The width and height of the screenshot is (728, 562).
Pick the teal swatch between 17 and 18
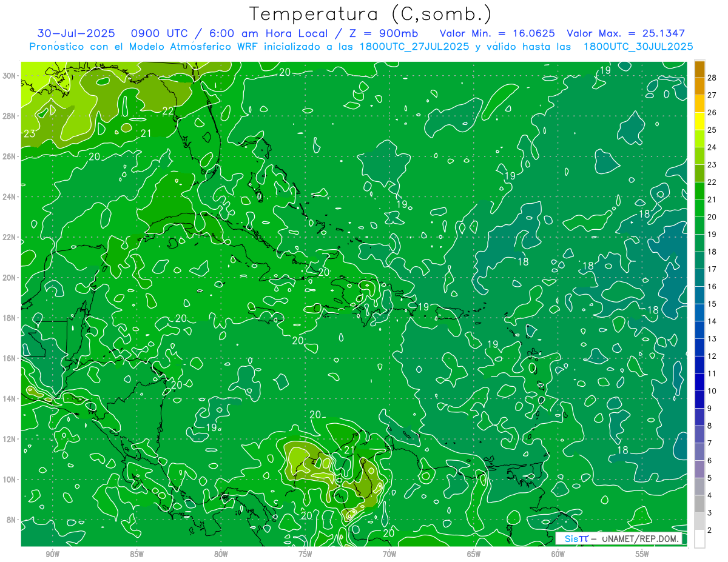pos(699,261)
